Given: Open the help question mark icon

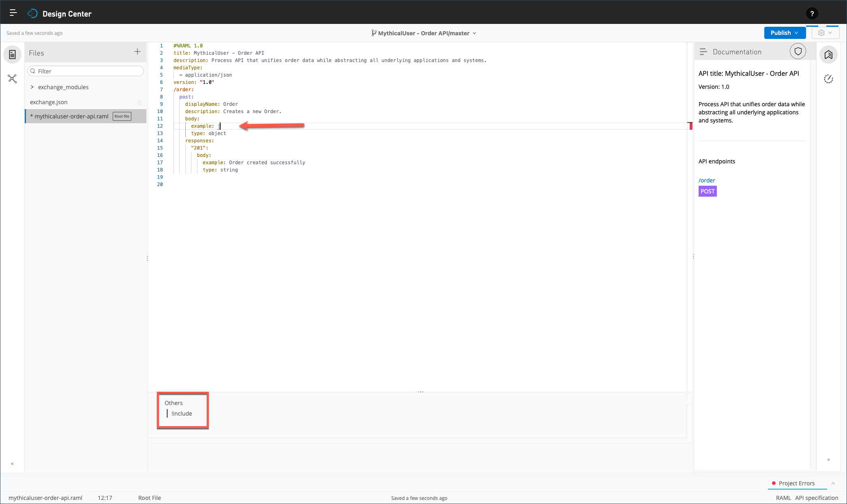Looking at the screenshot, I should 812,14.
